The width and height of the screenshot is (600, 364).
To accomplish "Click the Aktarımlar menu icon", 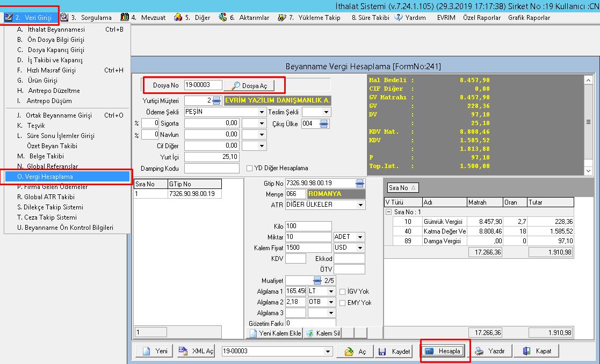I will pos(223,17).
